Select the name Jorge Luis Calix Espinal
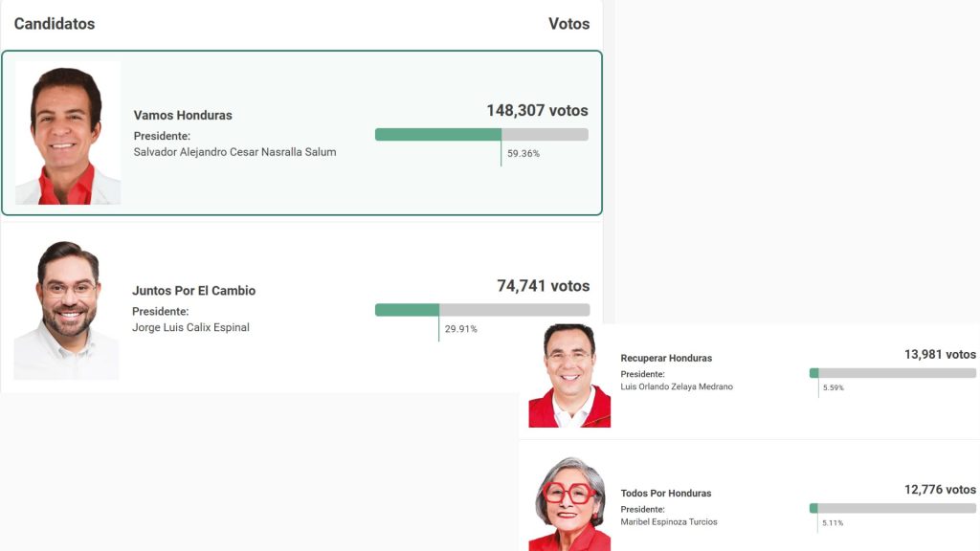 click(190, 328)
